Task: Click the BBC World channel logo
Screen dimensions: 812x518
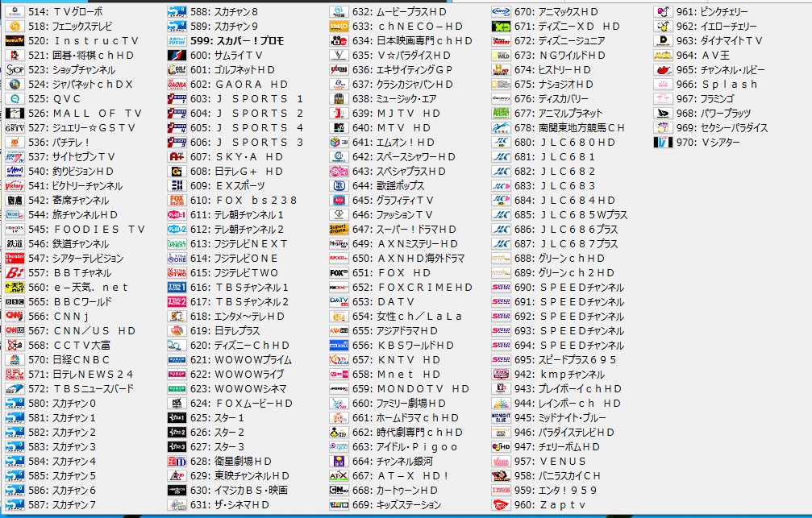Action: (x=15, y=301)
